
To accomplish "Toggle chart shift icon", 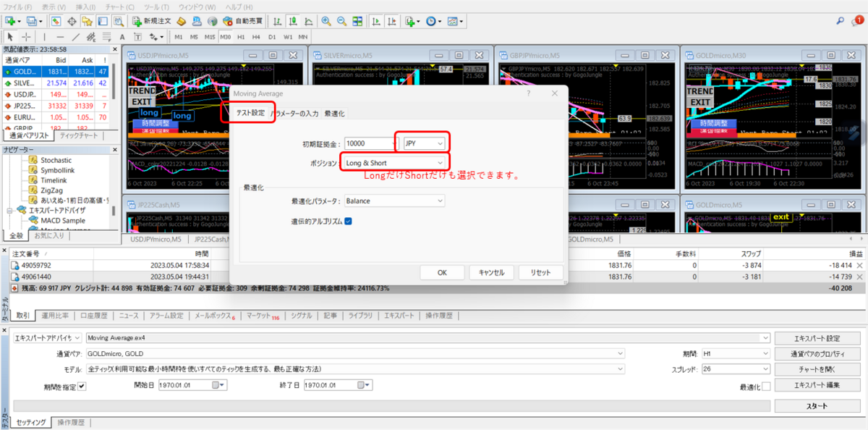I will 391,21.
